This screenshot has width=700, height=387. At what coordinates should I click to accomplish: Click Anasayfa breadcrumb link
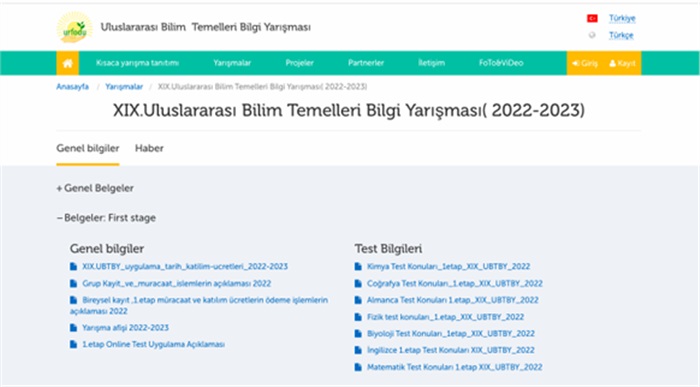click(x=72, y=87)
